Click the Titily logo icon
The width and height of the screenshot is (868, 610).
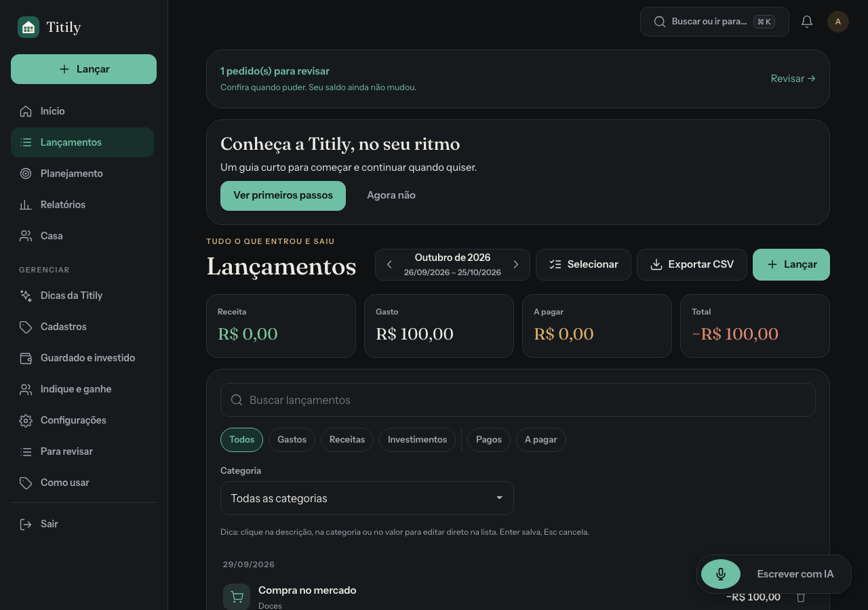[x=28, y=27]
